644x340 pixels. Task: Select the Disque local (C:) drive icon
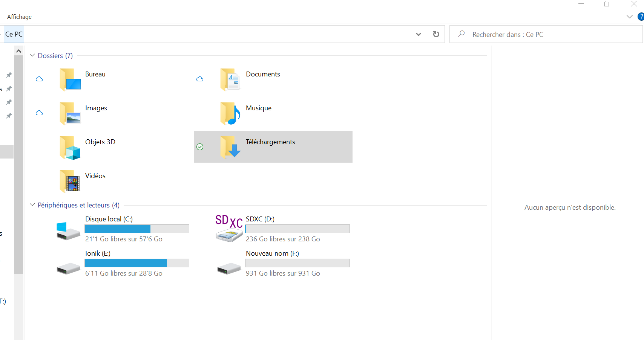(68, 231)
